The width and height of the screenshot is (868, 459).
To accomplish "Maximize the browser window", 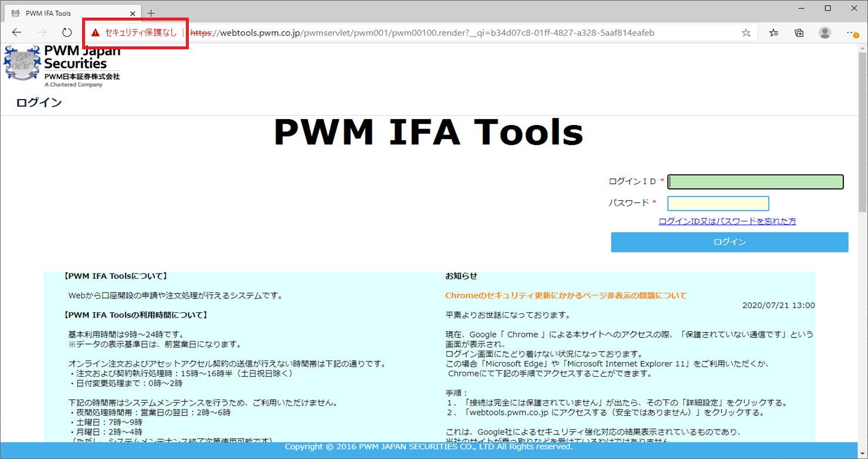I will (x=828, y=8).
